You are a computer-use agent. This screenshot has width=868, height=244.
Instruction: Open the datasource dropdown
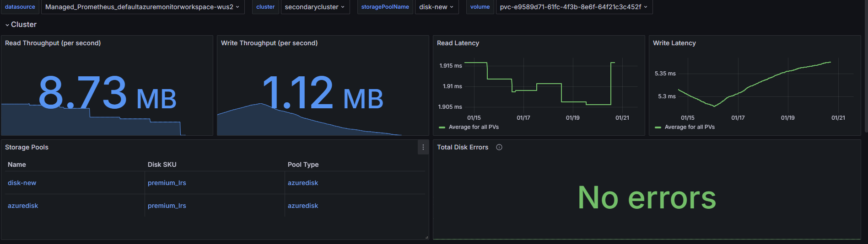(x=142, y=7)
